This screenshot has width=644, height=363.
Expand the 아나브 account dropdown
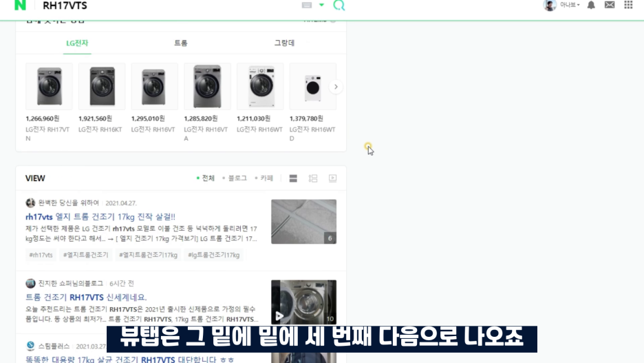click(570, 5)
